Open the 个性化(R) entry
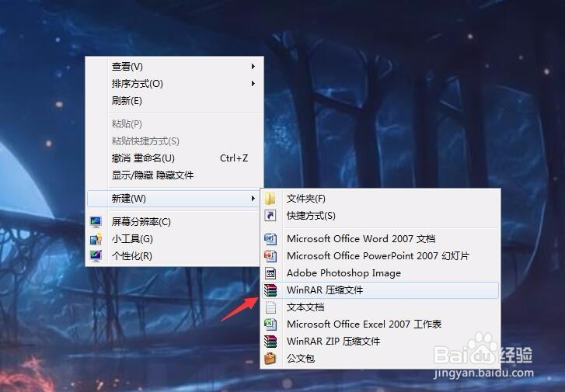The height and width of the screenshot is (392, 565). tap(174, 256)
